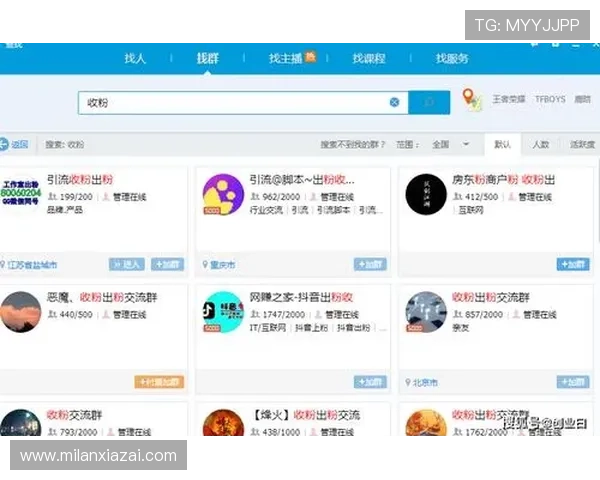Open the 【烽火】收粉出粉交流 title

pos(305,415)
